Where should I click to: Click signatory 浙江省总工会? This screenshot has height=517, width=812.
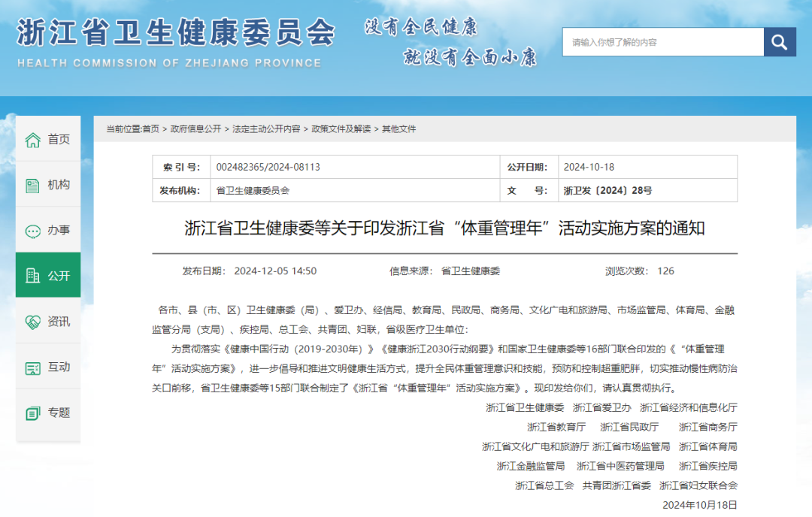[x=544, y=485]
